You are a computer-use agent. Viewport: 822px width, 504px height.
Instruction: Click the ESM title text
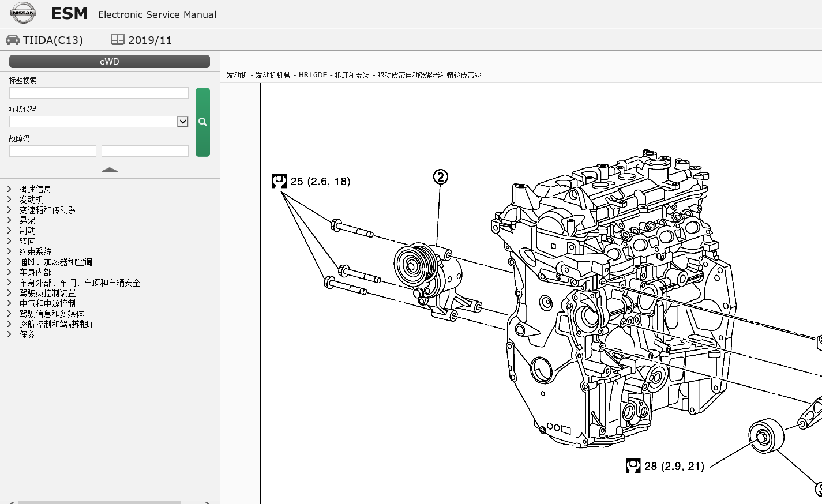(x=70, y=13)
